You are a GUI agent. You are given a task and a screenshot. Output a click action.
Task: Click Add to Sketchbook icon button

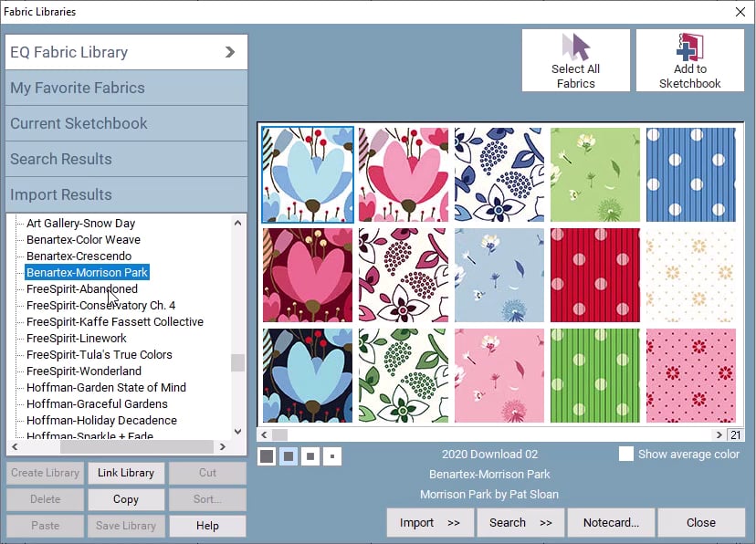[x=690, y=60]
